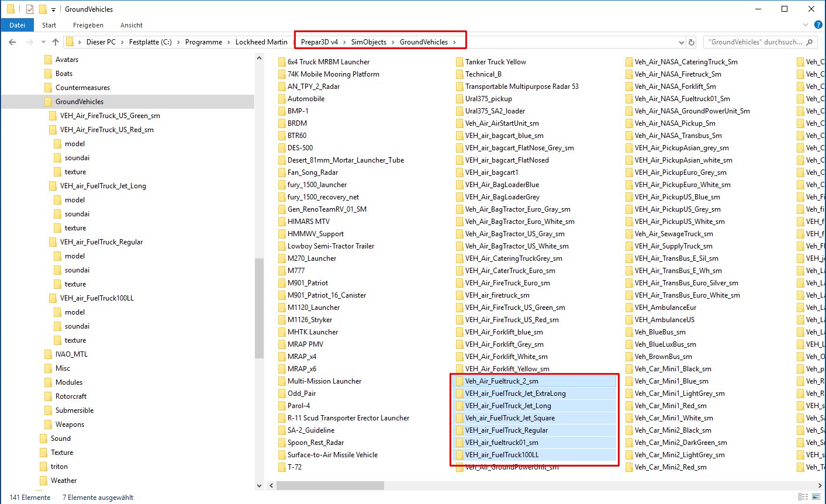Open the address bar history dropdown
Viewport: 826px width, 504px height.
(x=681, y=42)
